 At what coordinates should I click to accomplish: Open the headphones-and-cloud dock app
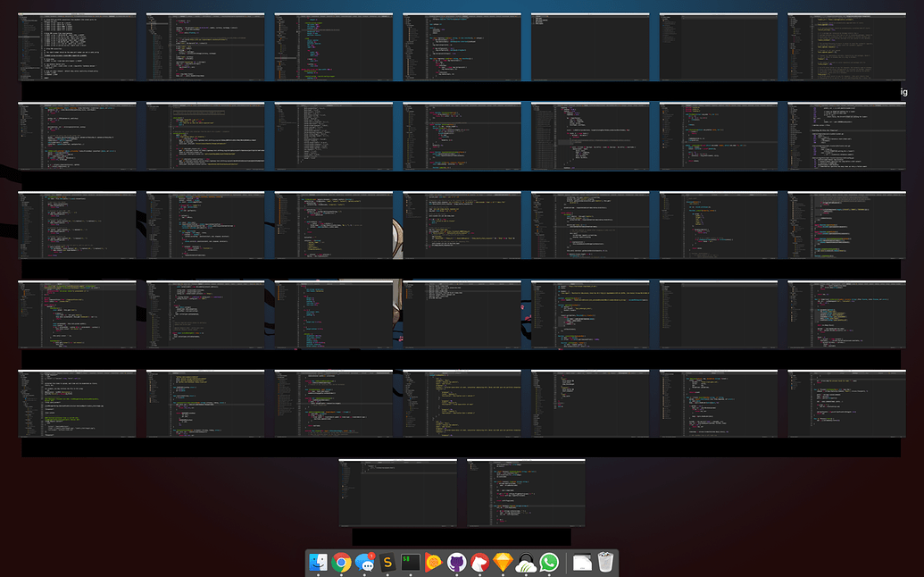click(x=527, y=563)
